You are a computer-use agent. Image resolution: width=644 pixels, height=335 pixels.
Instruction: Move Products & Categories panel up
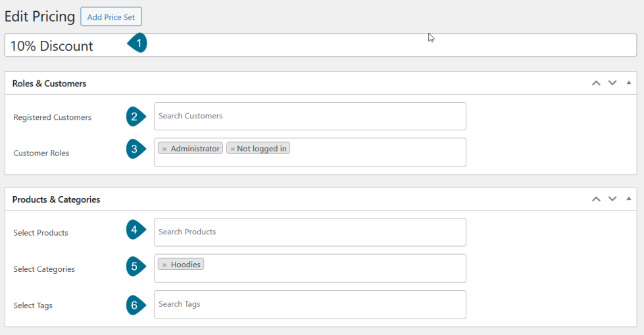pyautogui.click(x=596, y=199)
